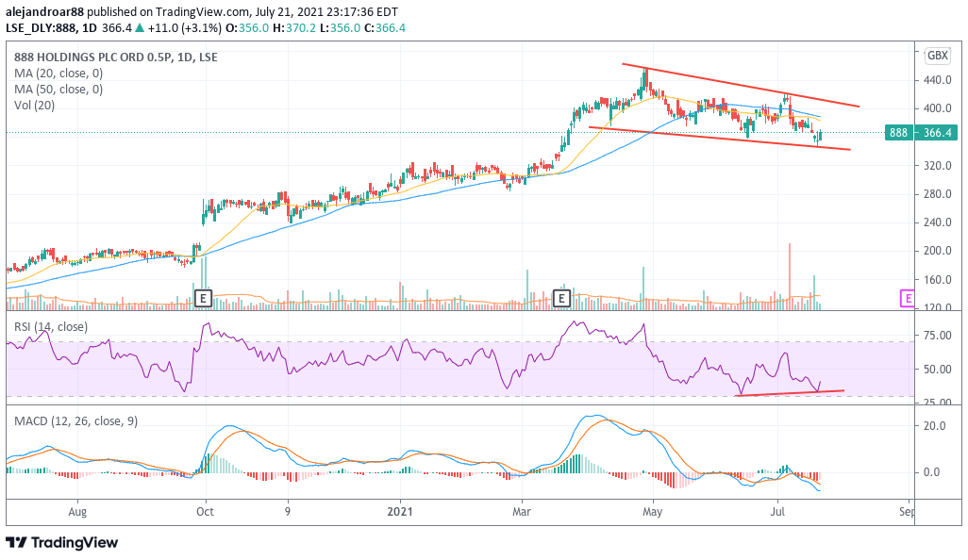
Task: Click the May label on time axis
Action: pos(653,512)
